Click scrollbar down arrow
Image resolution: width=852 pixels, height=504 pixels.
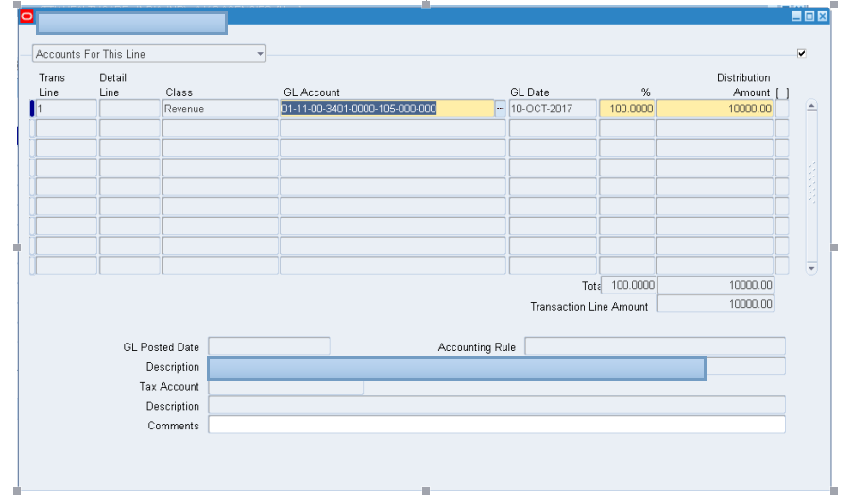pos(811,268)
